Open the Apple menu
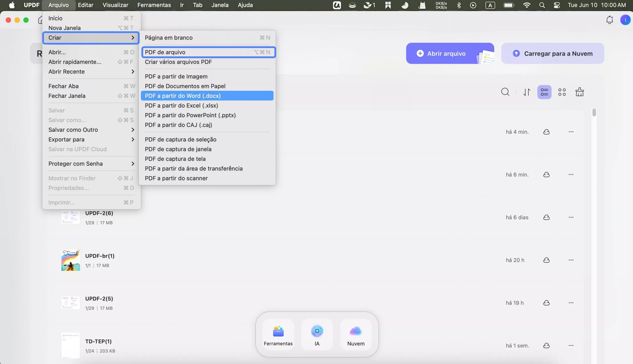Viewport: 633px width, 364px height. (x=12, y=5)
